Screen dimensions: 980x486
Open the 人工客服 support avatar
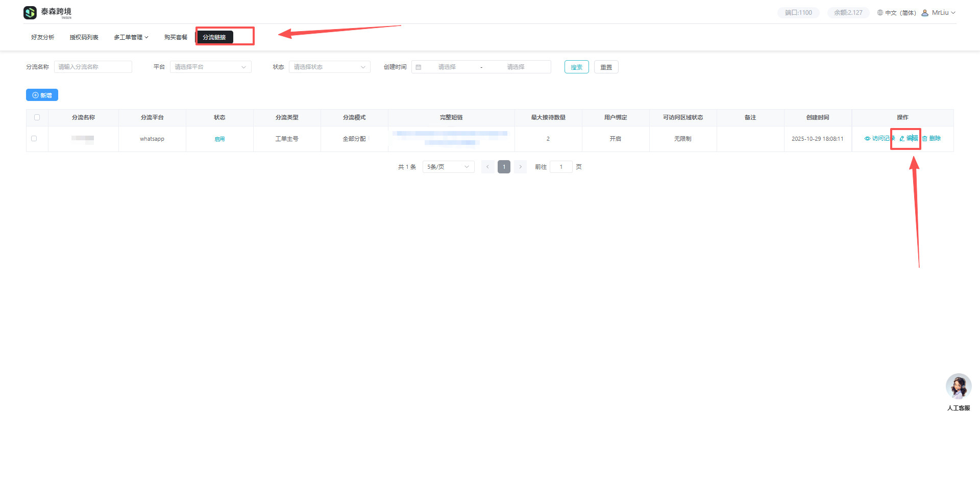[x=958, y=387]
